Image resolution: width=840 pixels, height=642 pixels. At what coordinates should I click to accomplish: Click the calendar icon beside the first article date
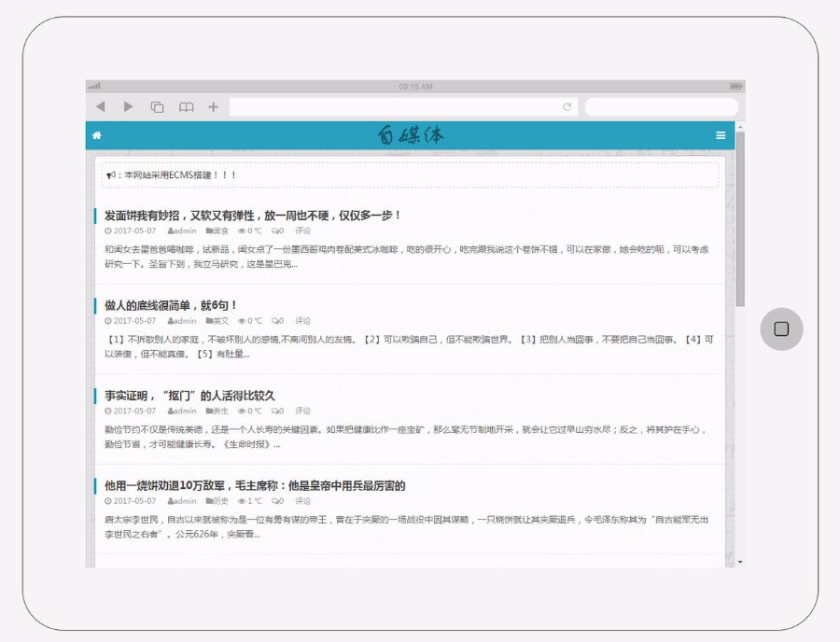pyautogui.click(x=108, y=230)
